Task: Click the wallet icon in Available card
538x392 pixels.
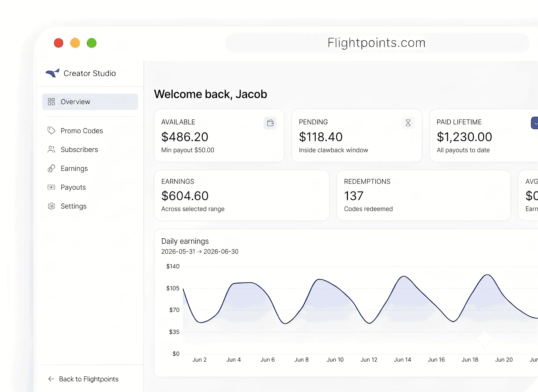Action: tap(270, 123)
